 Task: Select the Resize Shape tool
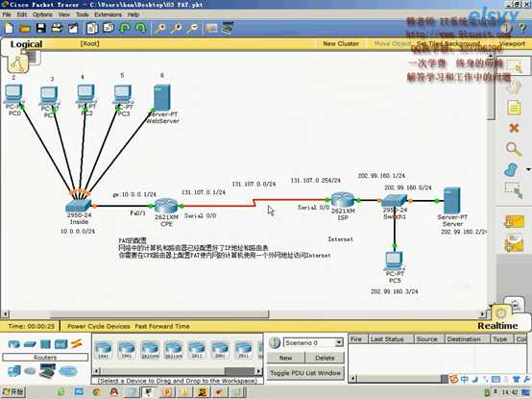(x=513, y=190)
